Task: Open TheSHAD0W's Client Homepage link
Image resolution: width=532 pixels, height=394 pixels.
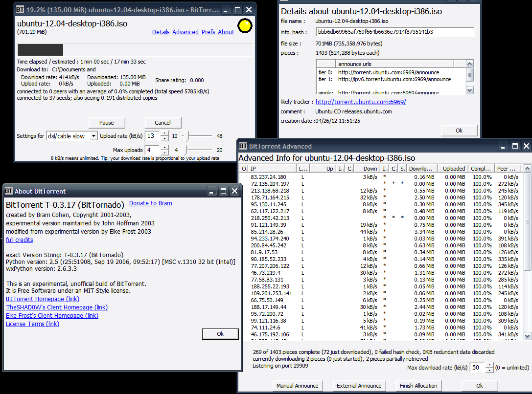Action: tap(57, 307)
